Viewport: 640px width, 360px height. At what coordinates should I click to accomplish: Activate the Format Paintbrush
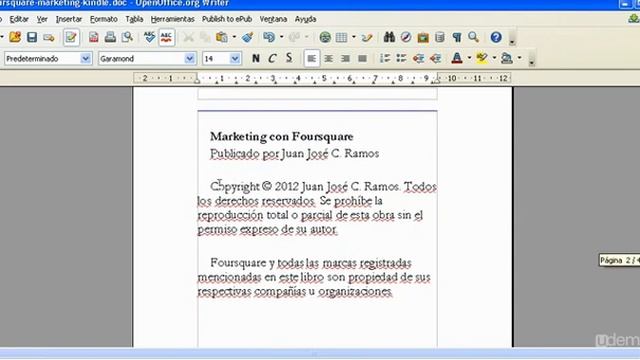click(x=247, y=37)
